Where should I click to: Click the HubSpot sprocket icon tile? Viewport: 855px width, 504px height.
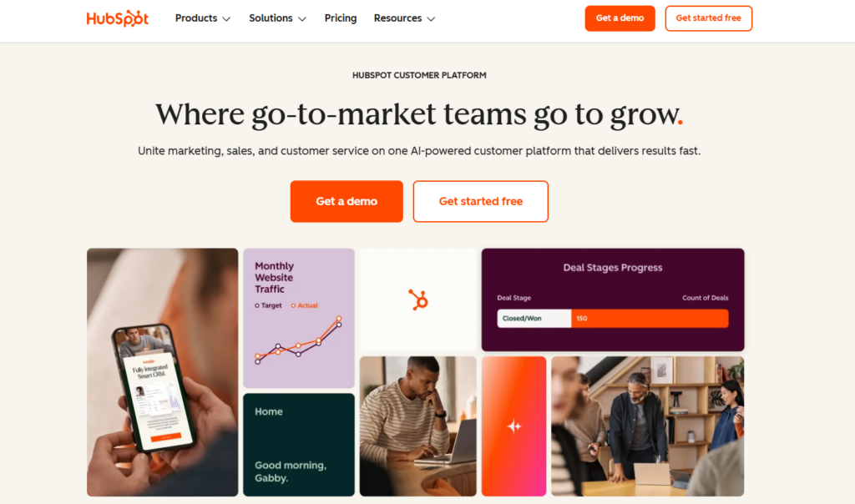point(417,300)
